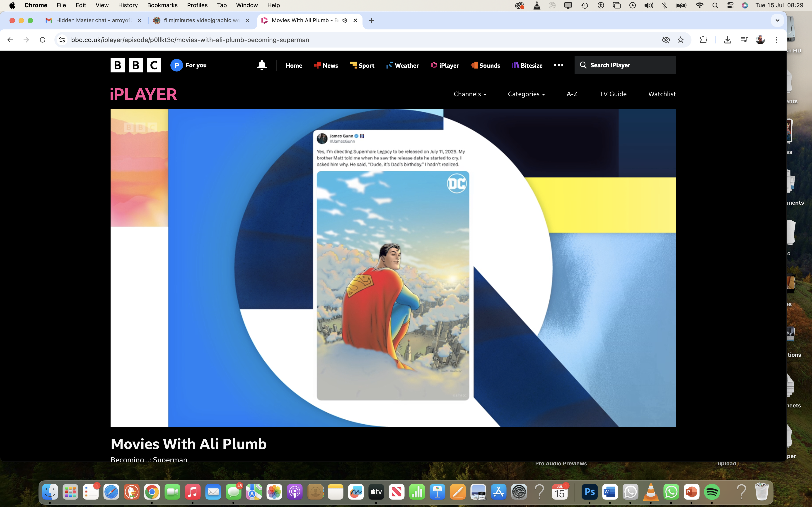Open more BBC sections ellipsis menu
Viewport: 812px width, 507px height.
pyautogui.click(x=558, y=65)
